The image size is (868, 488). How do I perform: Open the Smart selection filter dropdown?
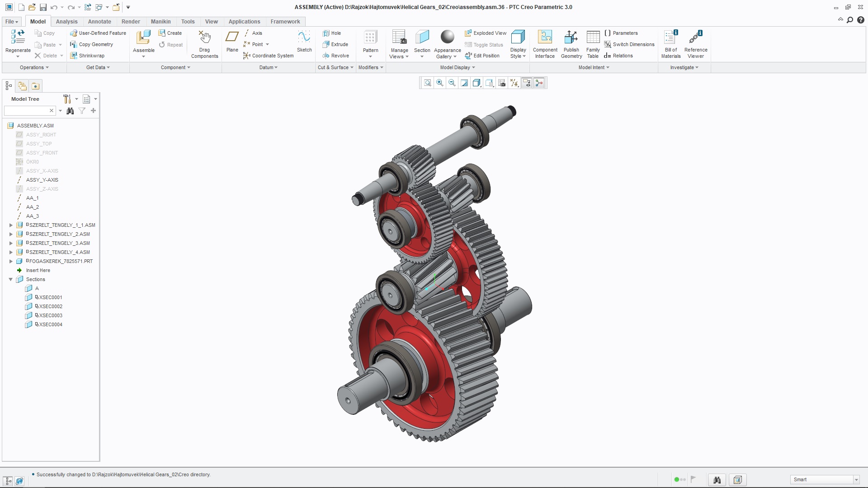tap(856, 480)
